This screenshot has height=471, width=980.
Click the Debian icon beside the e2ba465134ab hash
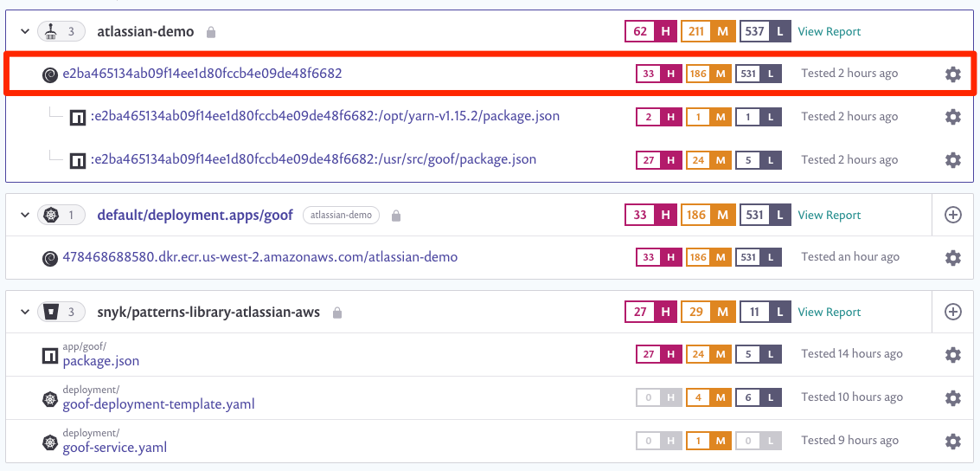pyautogui.click(x=49, y=75)
